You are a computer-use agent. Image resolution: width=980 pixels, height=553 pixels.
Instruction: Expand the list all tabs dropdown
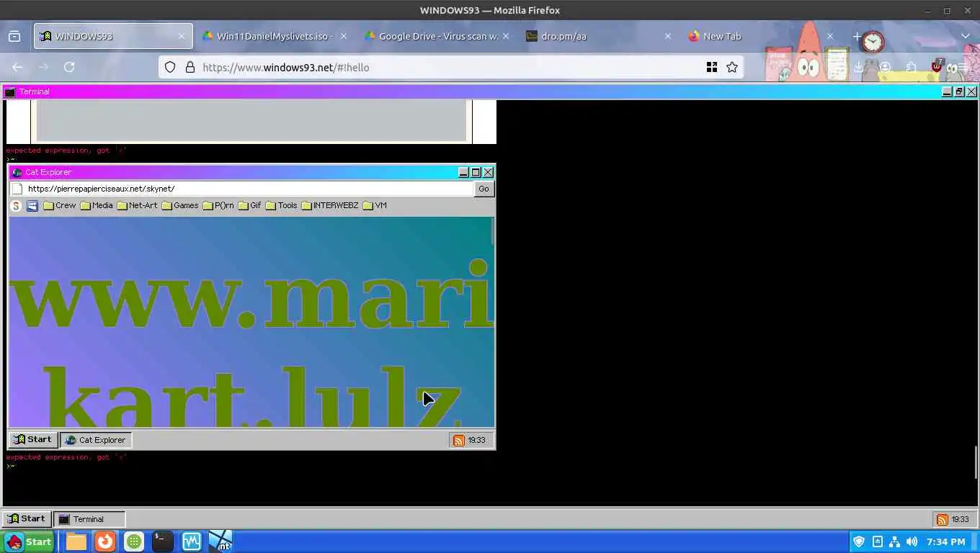966,36
